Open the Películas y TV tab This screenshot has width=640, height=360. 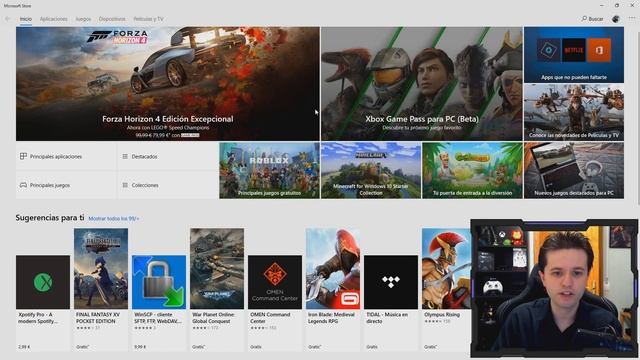148,19
